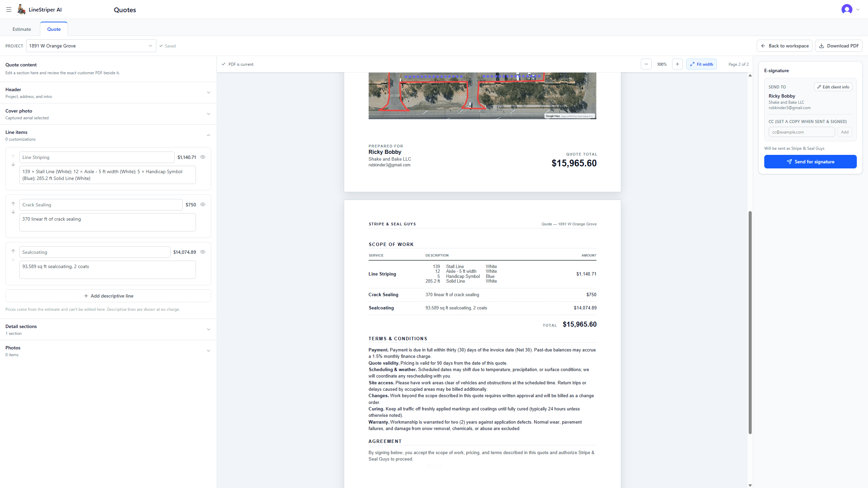Toggle visibility of Line Striping price

click(x=203, y=157)
